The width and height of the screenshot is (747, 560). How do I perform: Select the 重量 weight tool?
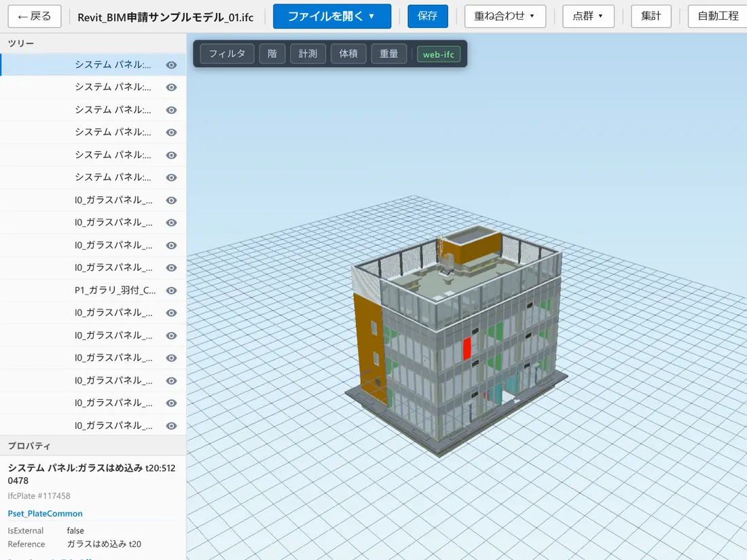tap(388, 54)
